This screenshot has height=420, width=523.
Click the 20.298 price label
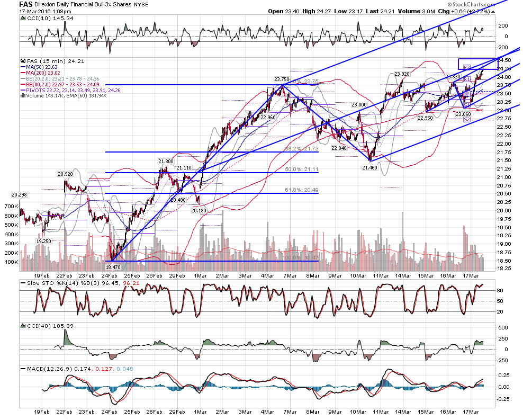coord(20,194)
